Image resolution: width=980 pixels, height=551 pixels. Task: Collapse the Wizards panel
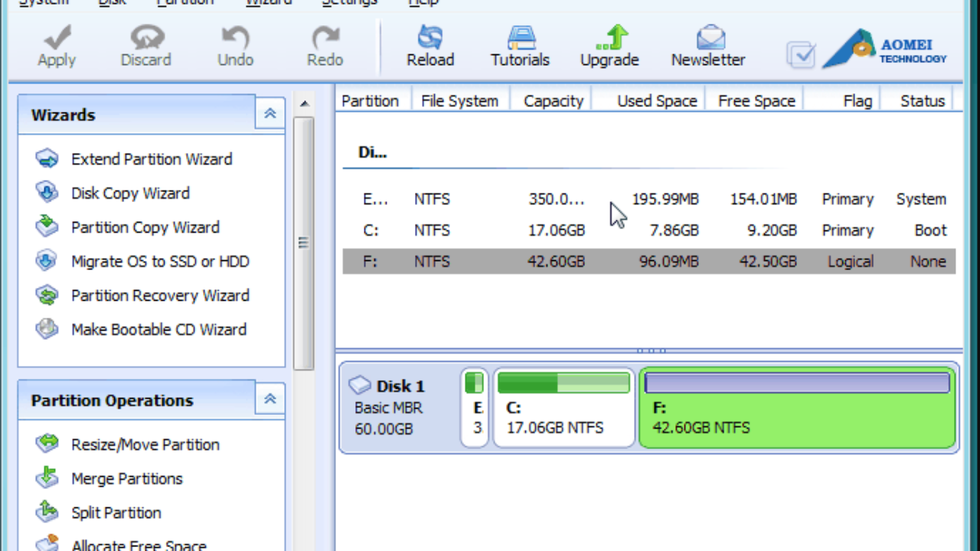coord(269,114)
